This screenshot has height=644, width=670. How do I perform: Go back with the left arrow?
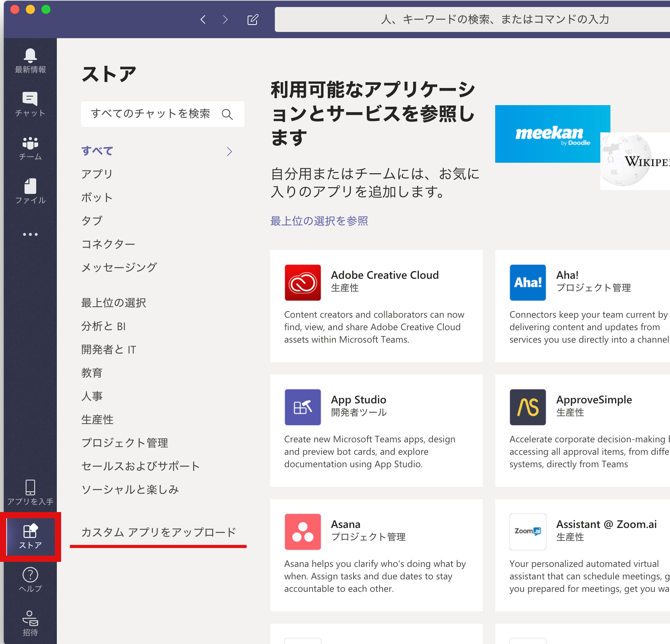(x=203, y=19)
